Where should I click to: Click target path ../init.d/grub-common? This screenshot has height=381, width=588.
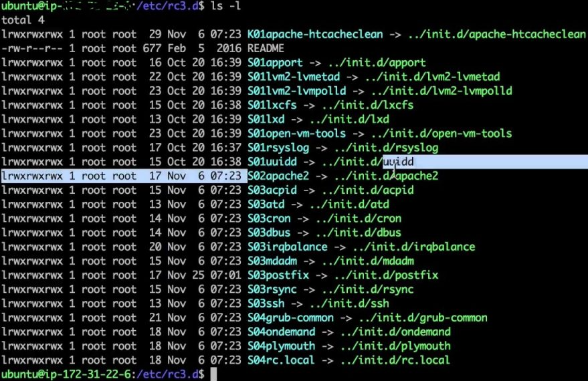click(423, 318)
